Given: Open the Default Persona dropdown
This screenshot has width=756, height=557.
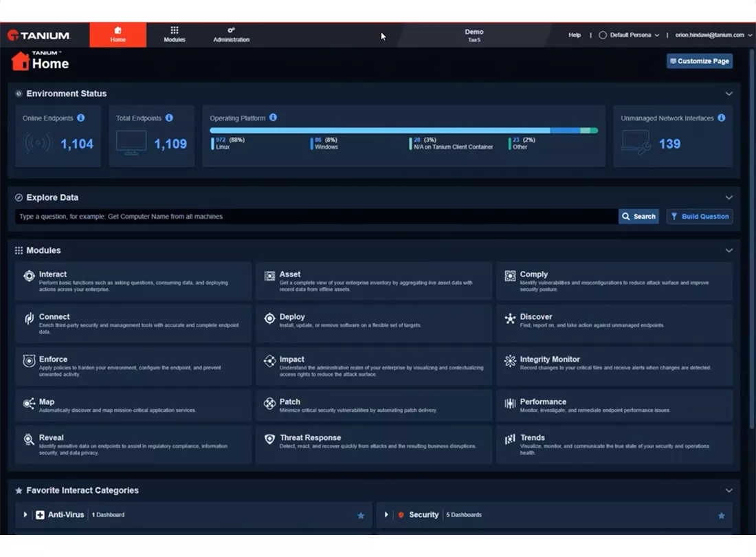Looking at the screenshot, I should point(628,34).
